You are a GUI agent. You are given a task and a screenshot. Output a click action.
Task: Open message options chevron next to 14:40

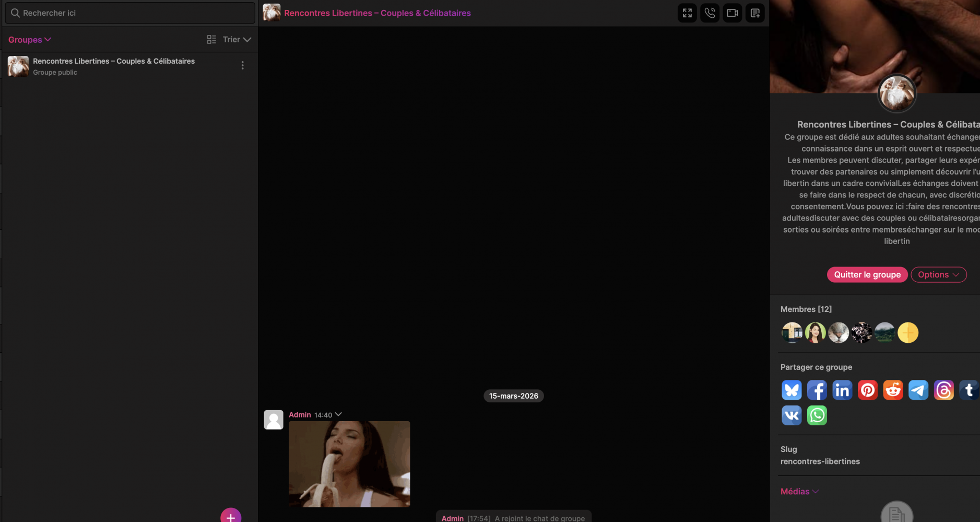pyautogui.click(x=338, y=414)
